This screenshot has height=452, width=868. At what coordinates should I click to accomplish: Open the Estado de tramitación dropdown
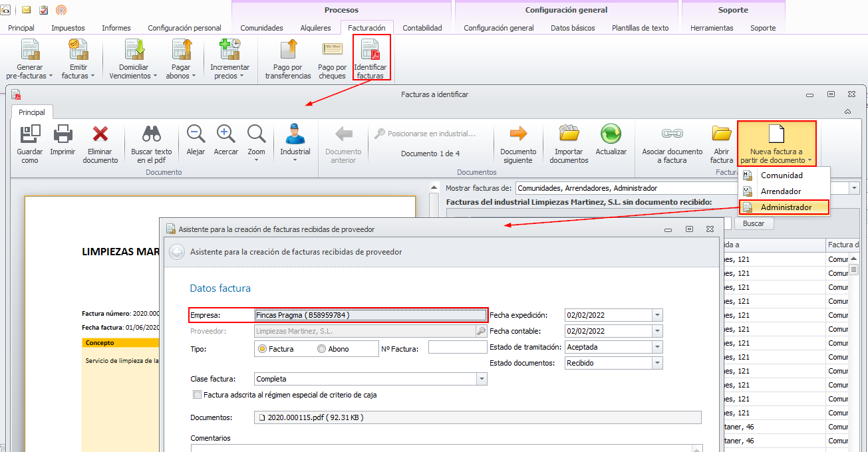(657, 347)
